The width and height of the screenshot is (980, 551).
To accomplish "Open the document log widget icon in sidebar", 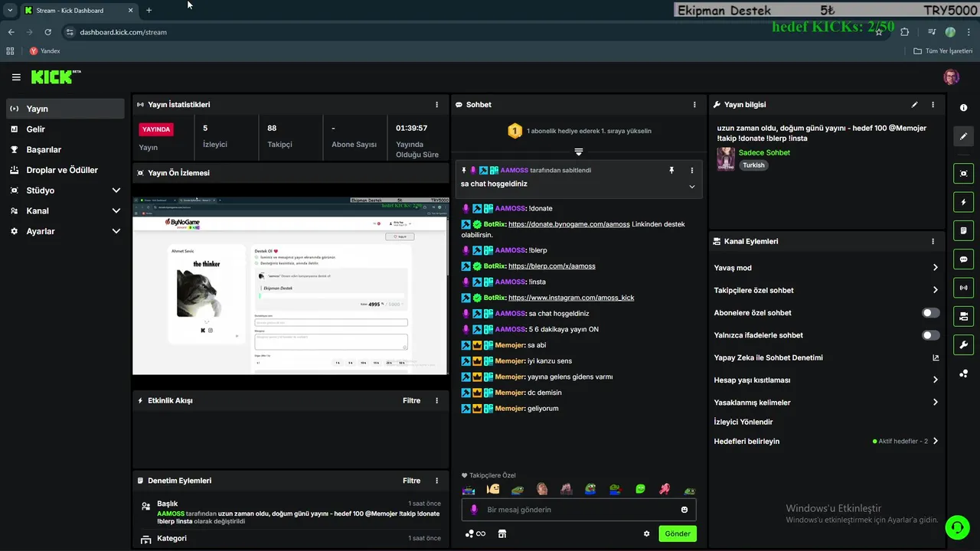I will (x=963, y=230).
